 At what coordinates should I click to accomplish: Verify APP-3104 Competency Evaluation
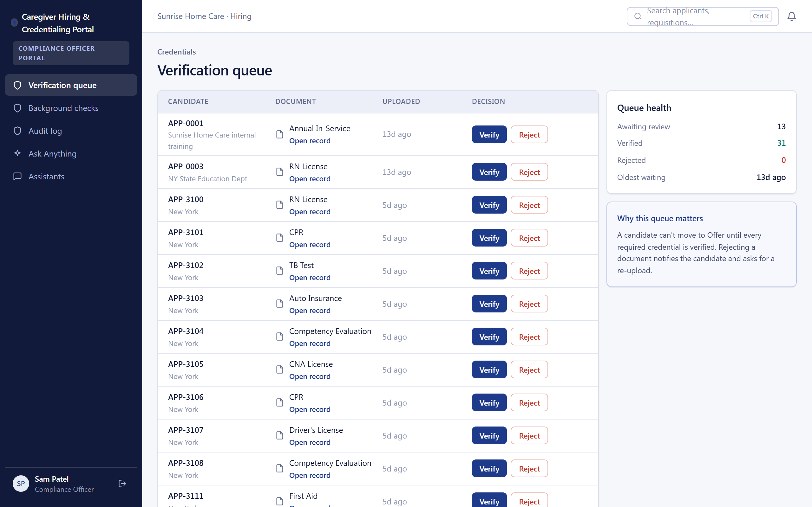(489, 337)
